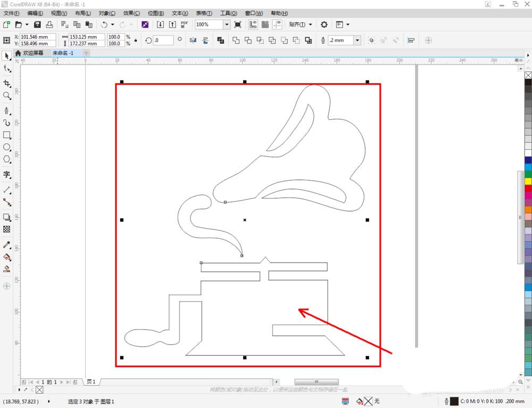Open quick customize plus in toolbox
The height and width of the screenshot is (408, 532).
(x=6, y=286)
